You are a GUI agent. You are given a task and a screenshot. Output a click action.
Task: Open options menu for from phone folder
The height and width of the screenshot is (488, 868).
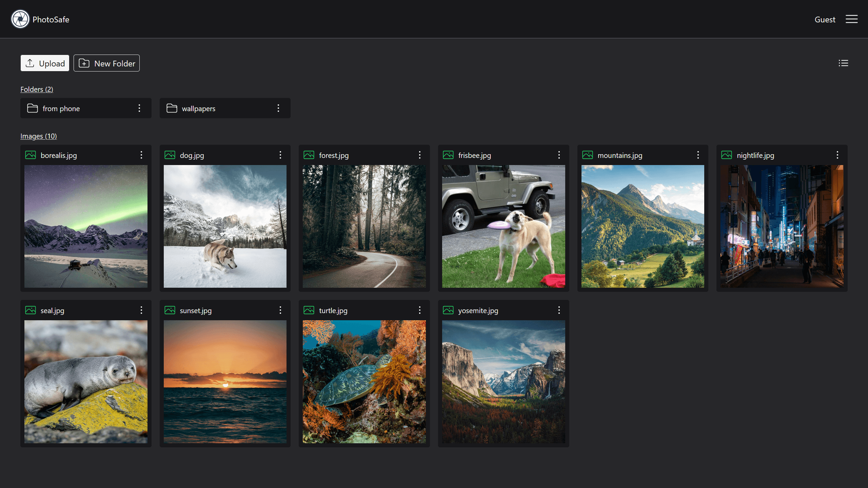(x=139, y=108)
